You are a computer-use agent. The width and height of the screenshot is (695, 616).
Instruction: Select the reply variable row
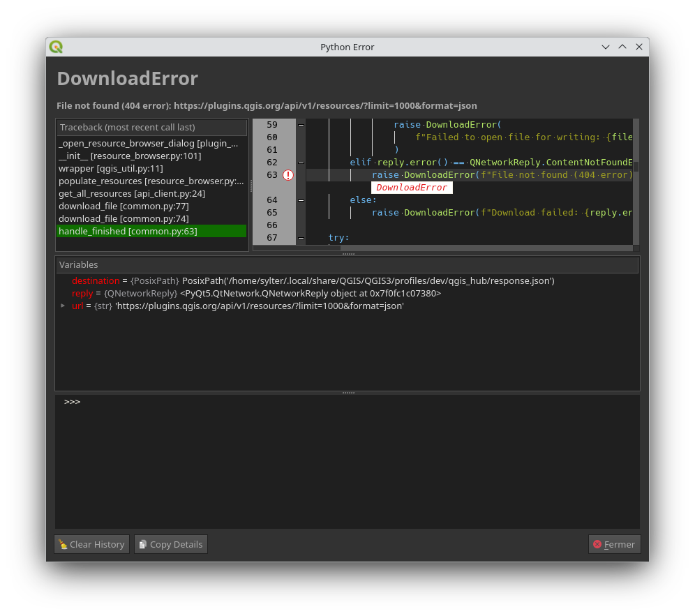pyautogui.click(x=347, y=294)
